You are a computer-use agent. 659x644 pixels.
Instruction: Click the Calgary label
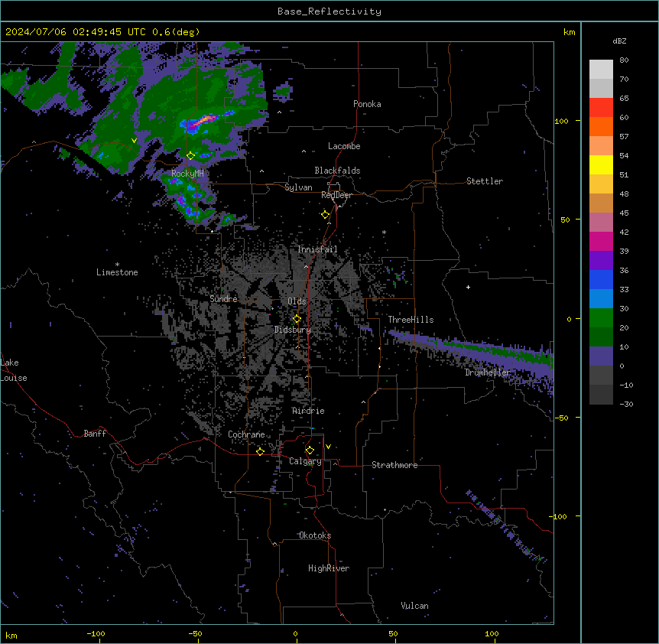[x=306, y=461]
